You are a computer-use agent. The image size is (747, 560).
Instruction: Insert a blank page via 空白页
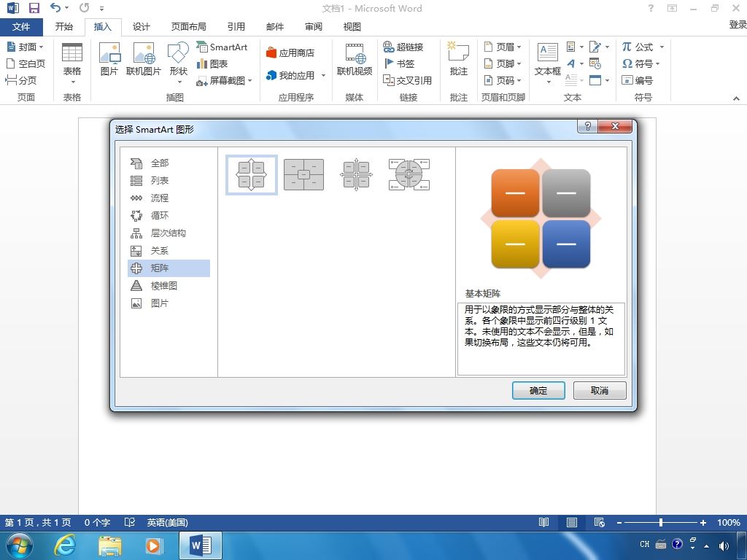[26, 63]
